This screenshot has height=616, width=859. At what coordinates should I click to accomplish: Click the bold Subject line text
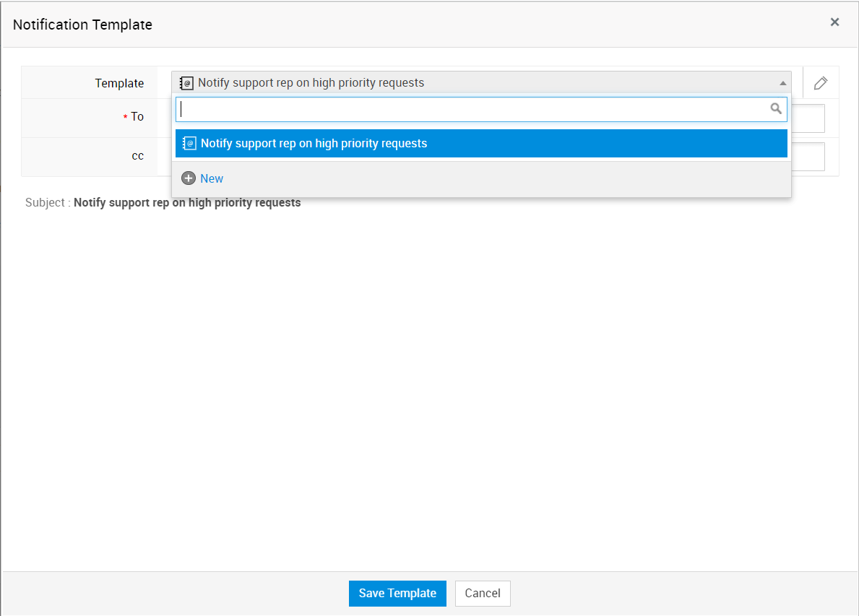(187, 203)
